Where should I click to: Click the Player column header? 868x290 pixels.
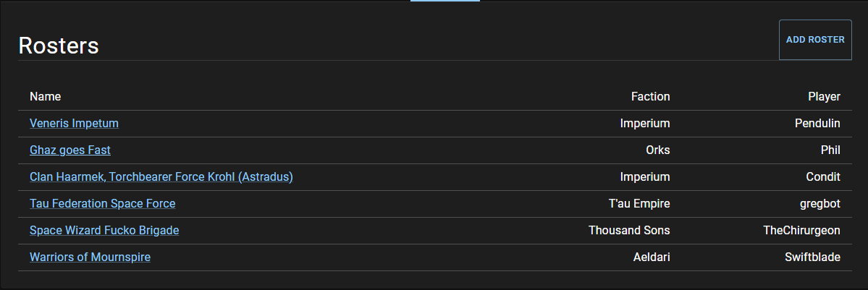(x=824, y=97)
